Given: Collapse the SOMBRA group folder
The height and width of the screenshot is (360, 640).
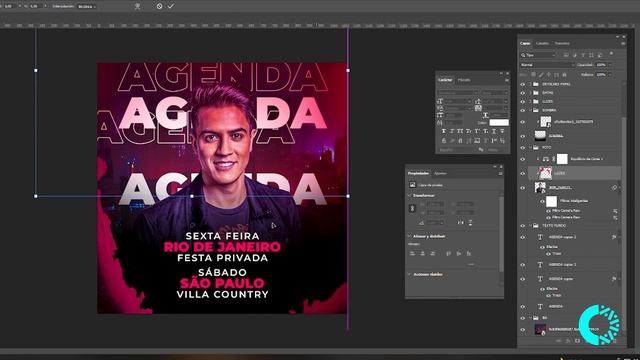Looking at the screenshot, I should coord(531,110).
